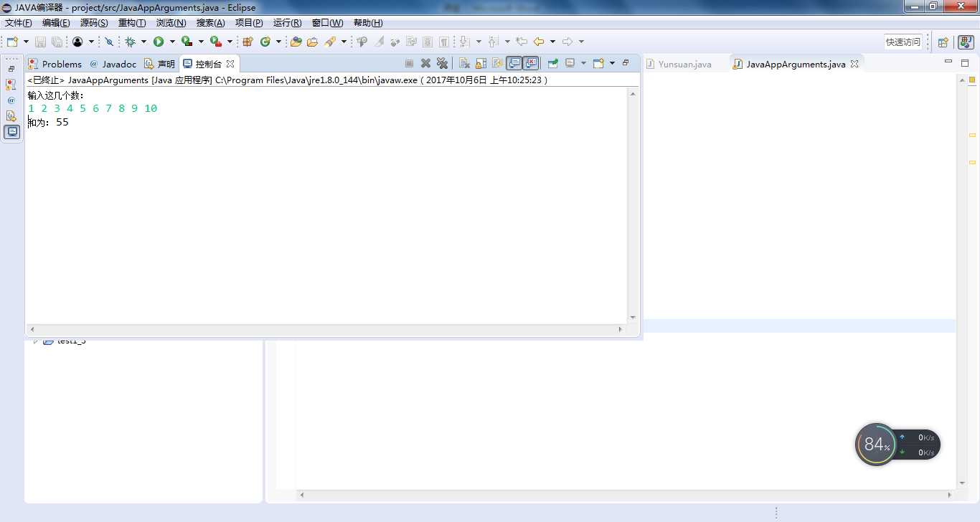The height and width of the screenshot is (522, 980).
Task: Switch to the 声明 tab
Action: [x=160, y=64]
